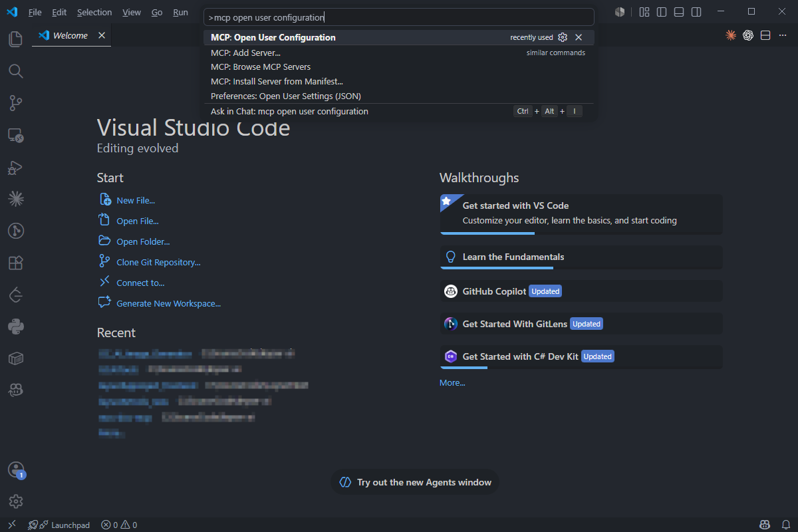Select MCP: Add Server... command

tap(399, 53)
